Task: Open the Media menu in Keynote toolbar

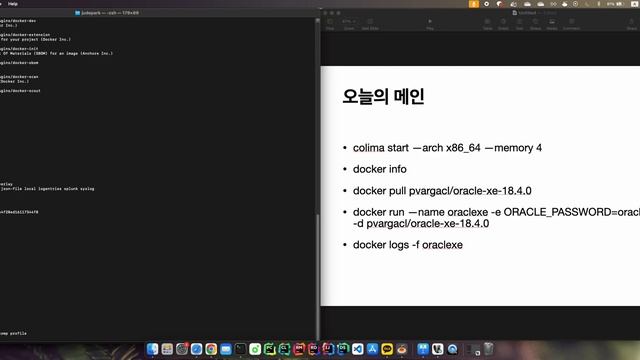Action: [552, 24]
